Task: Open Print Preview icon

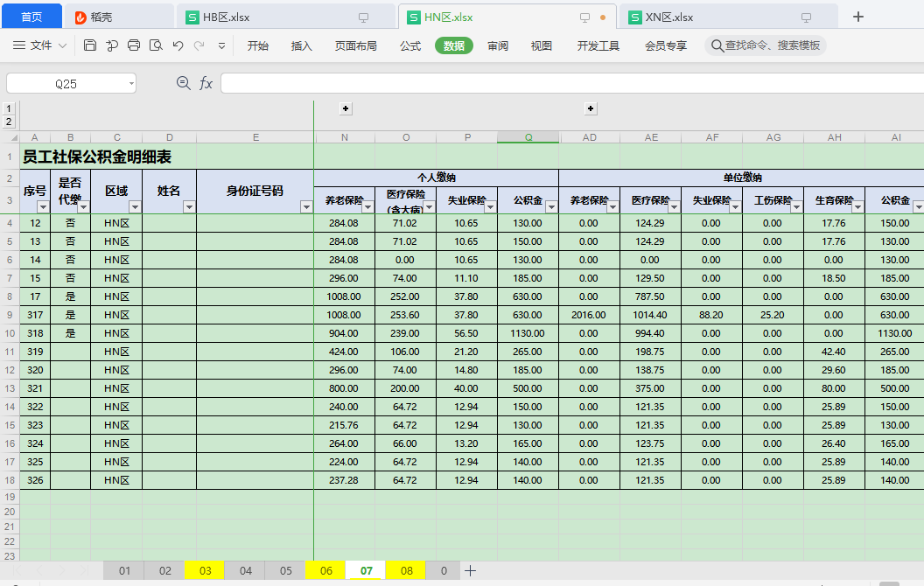Action: (156, 45)
